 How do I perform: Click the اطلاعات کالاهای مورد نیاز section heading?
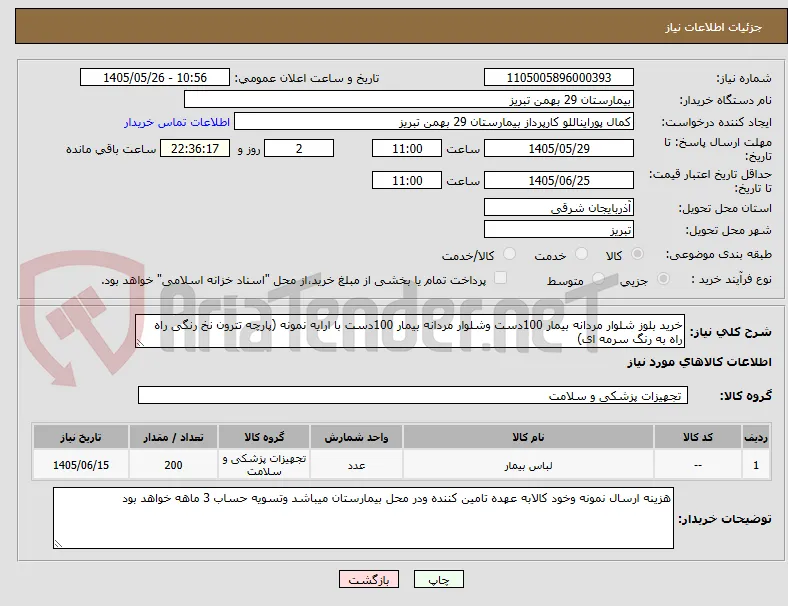pos(699,362)
